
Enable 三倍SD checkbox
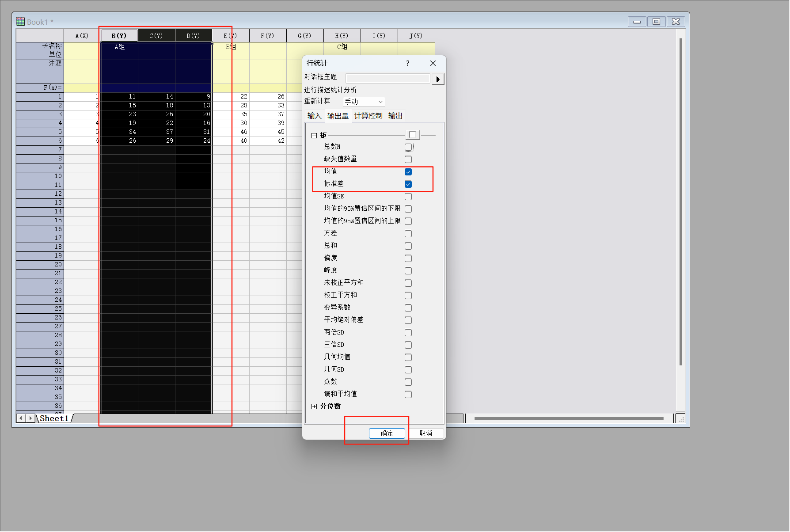(x=408, y=345)
